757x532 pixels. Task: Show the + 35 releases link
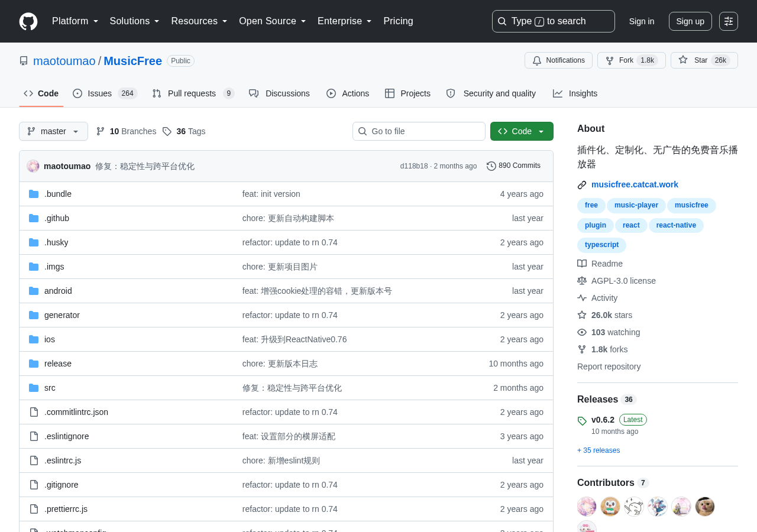[x=599, y=450]
